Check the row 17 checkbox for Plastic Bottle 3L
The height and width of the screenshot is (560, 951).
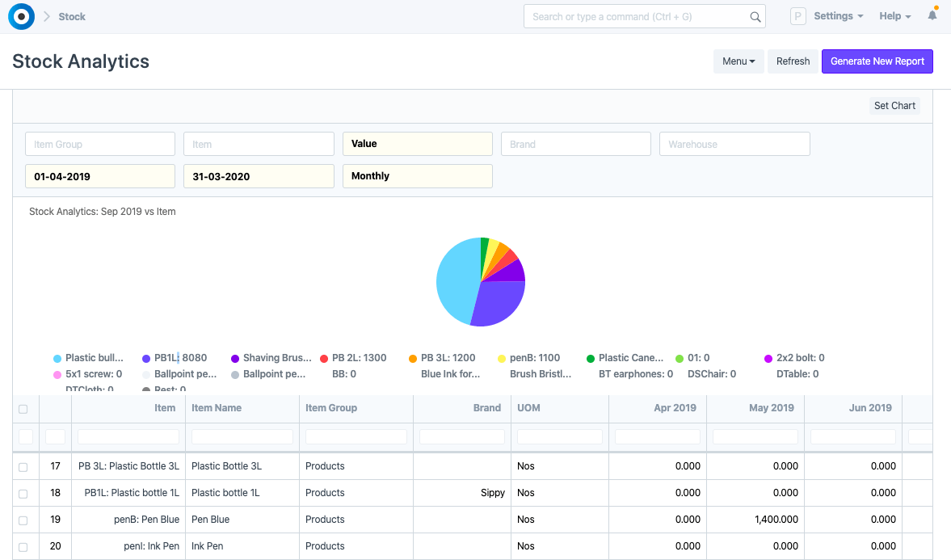click(x=25, y=465)
